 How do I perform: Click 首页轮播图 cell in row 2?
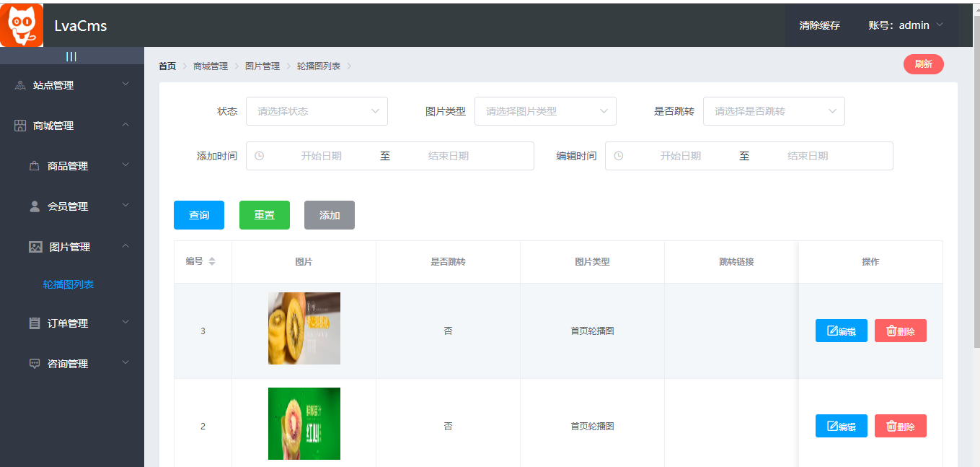pos(592,427)
